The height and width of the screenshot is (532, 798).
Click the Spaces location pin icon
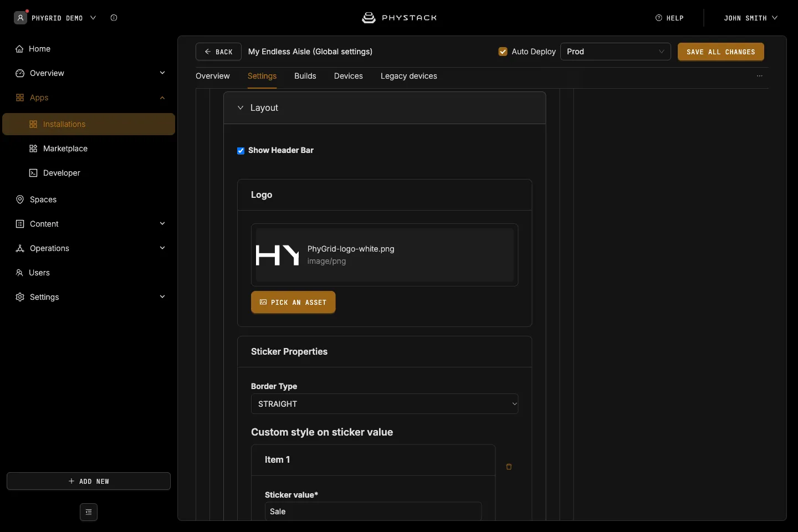(x=20, y=199)
